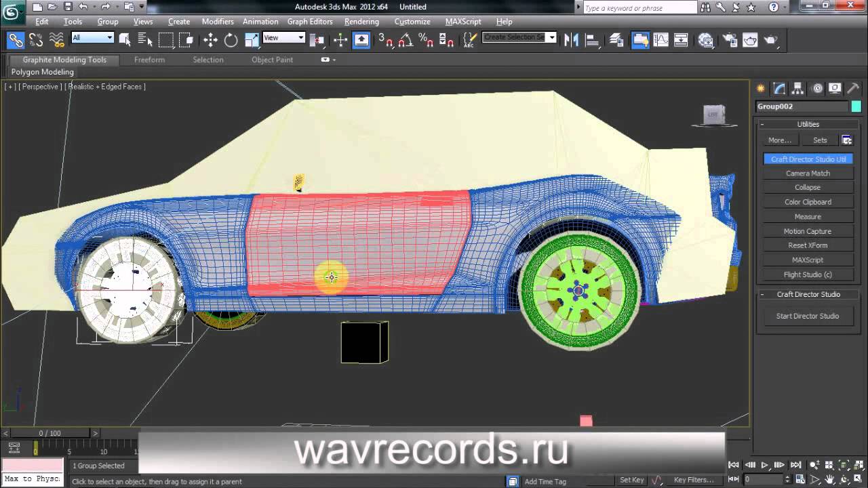Viewport: 868px width, 488px height.
Task: Open Select by Name list tool
Action: click(144, 40)
